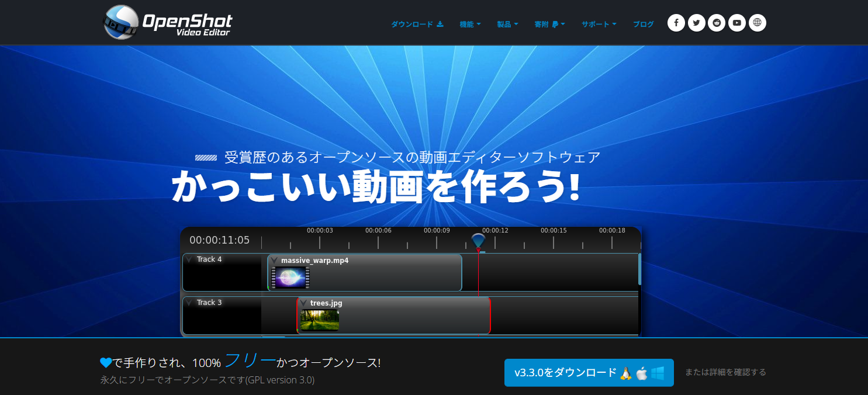Expand the 機能 dropdown menu
The image size is (868, 395).
coord(471,24)
